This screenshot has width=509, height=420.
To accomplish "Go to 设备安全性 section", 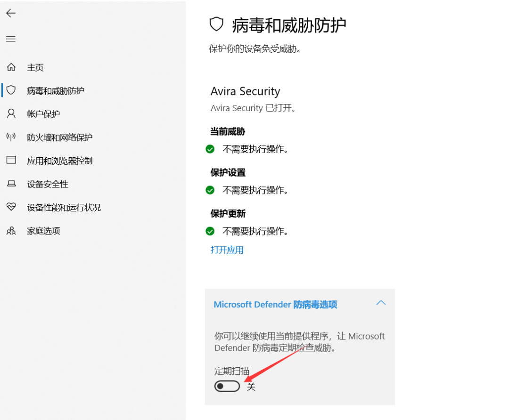I will (x=48, y=184).
